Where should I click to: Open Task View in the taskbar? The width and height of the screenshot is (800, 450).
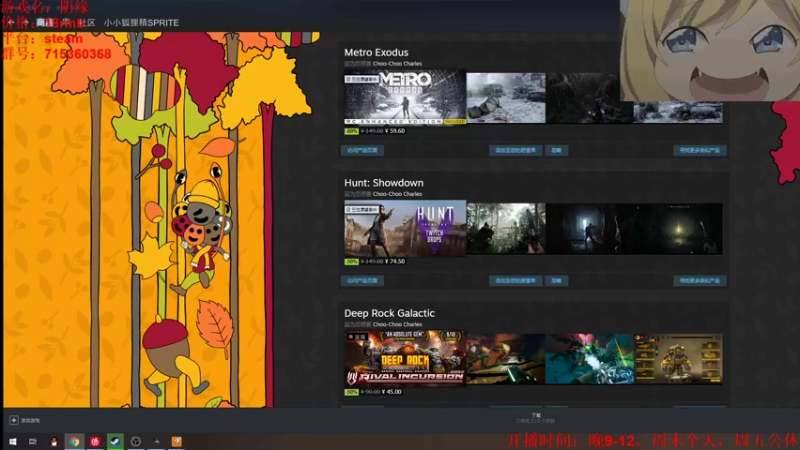pyautogui.click(x=33, y=441)
